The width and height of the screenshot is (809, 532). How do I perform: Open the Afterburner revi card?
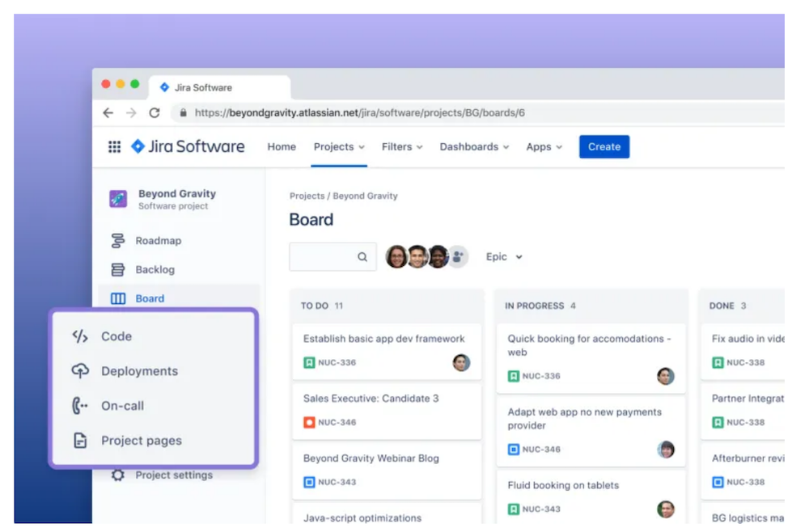pyautogui.click(x=743, y=471)
